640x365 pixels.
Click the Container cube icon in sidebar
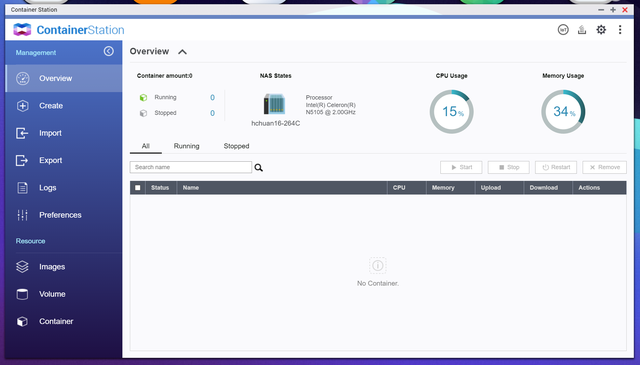(22, 321)
